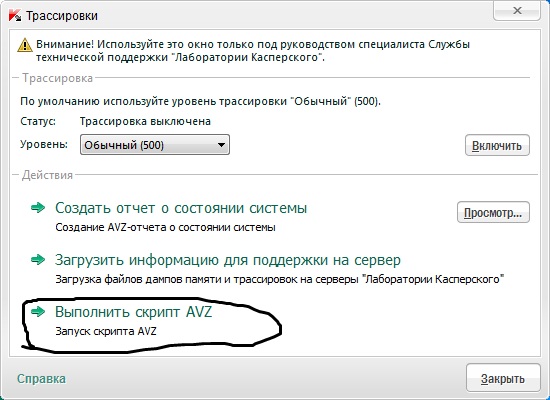Click the yellow warning triangle icon
This screenshot has height=400, width=550.
[25, 45]
